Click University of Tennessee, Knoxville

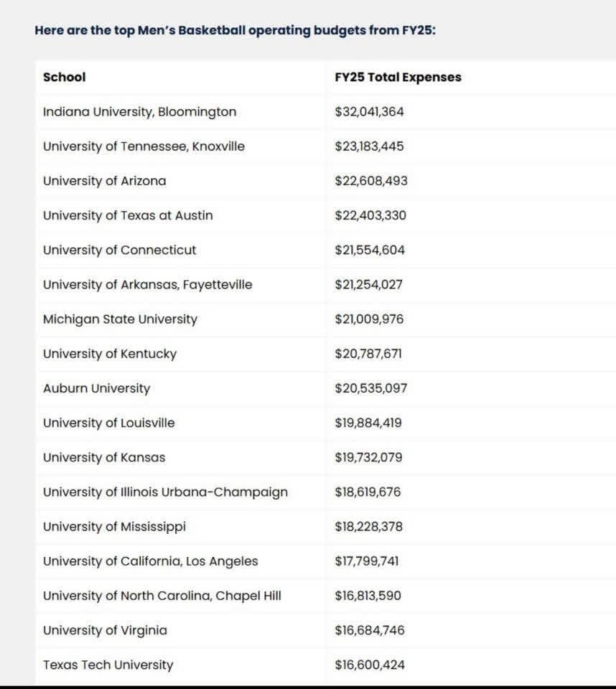[x=144, y=146]
